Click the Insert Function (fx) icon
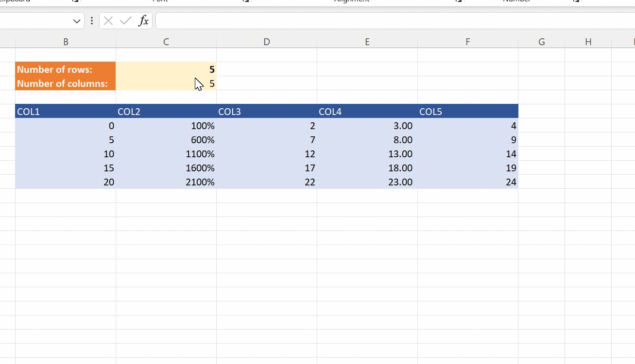This screenshot has width=635, height=364. point(143,21)
